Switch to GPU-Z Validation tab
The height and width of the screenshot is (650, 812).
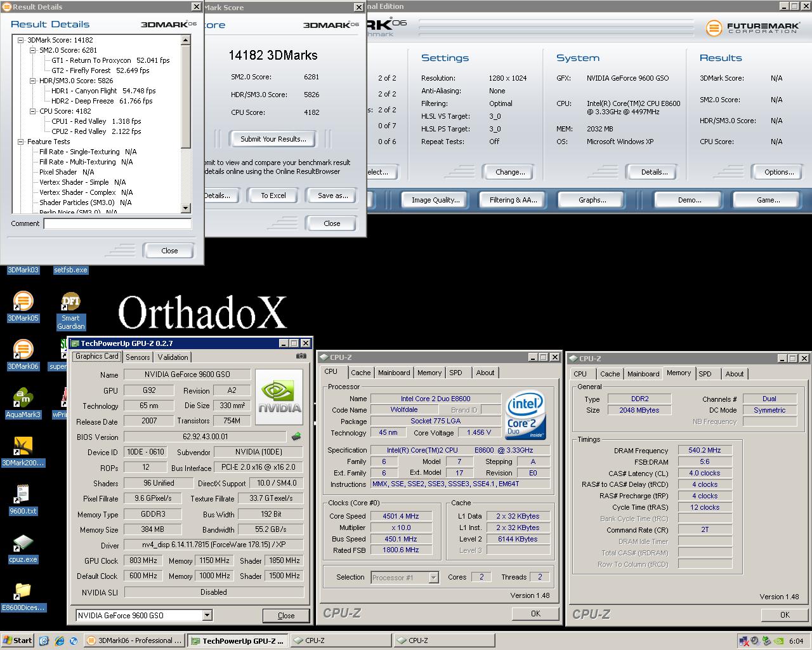[173, 357]
